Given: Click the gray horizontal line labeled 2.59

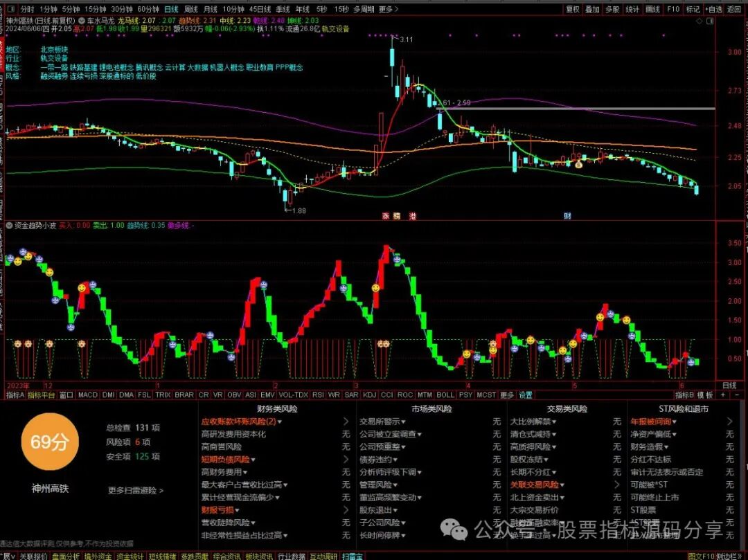Looking at the screenshot, I should (x=576, y=109).
